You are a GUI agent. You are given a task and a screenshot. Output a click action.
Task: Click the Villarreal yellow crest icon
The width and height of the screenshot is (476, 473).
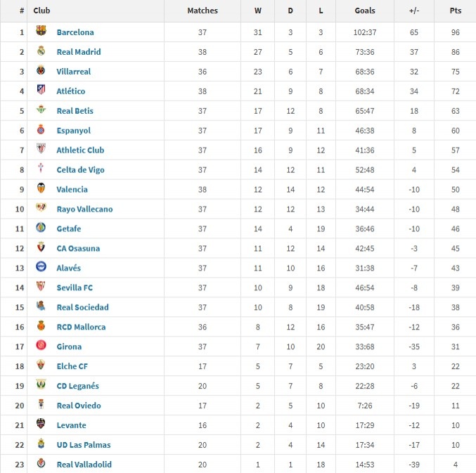click(x=41, y=71)
